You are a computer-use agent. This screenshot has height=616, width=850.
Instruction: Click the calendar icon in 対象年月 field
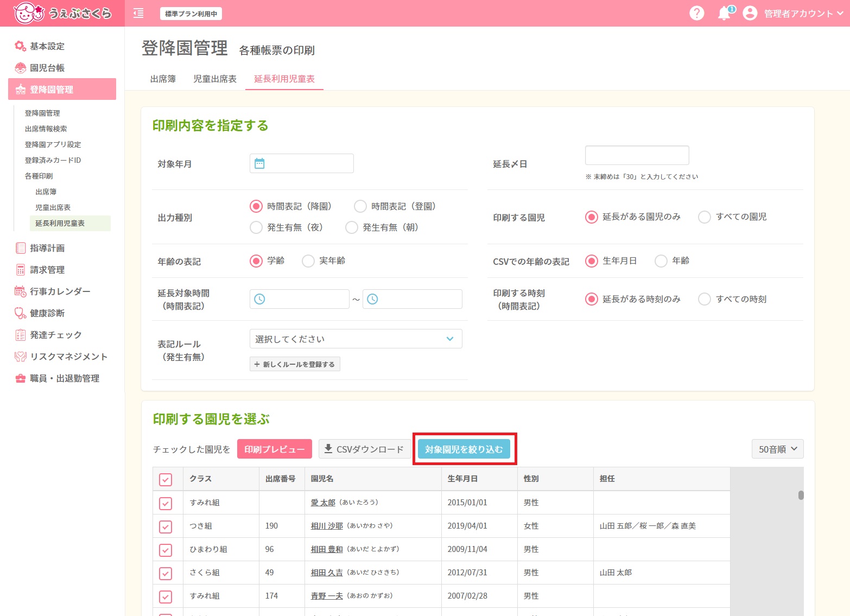pyautogui.click(x=259, y=163)
